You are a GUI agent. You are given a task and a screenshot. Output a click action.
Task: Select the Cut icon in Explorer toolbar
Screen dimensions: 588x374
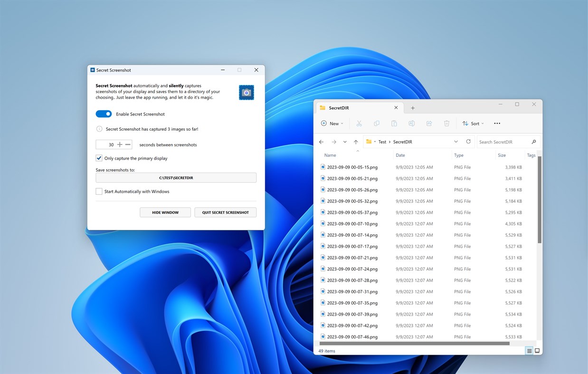[359, 123]
